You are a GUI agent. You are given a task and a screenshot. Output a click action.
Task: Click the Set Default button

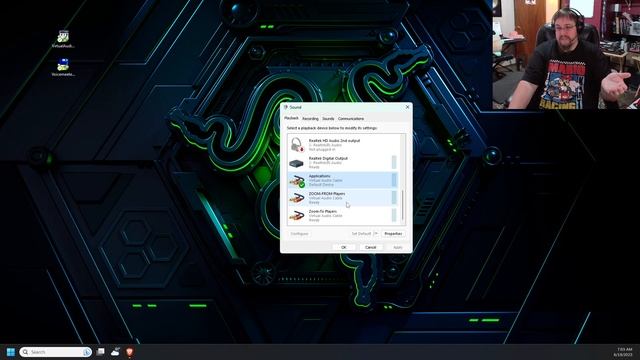(x=361, y=233)
